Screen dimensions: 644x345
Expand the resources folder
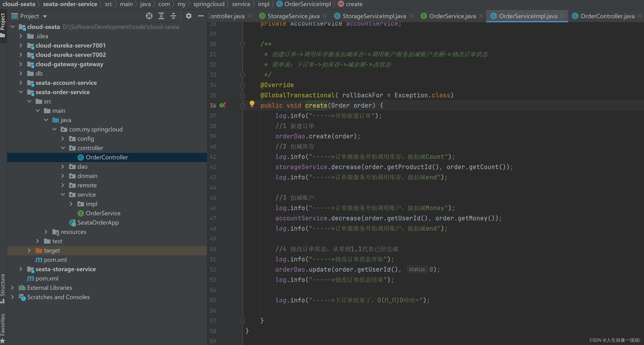pyautogui.click(x=46, y=232)
